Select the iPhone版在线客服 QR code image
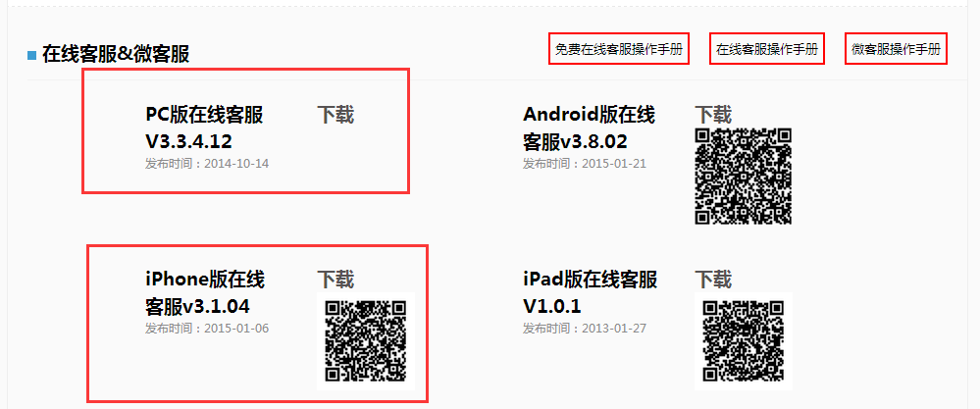Image resolution: width=980 pixels, height=409 pixels. tap(366, 341)
